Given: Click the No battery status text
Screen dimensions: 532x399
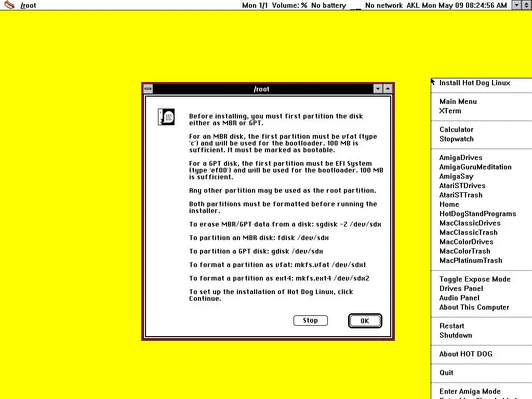Looking at the screenshot, I should (x=328, y=5).
